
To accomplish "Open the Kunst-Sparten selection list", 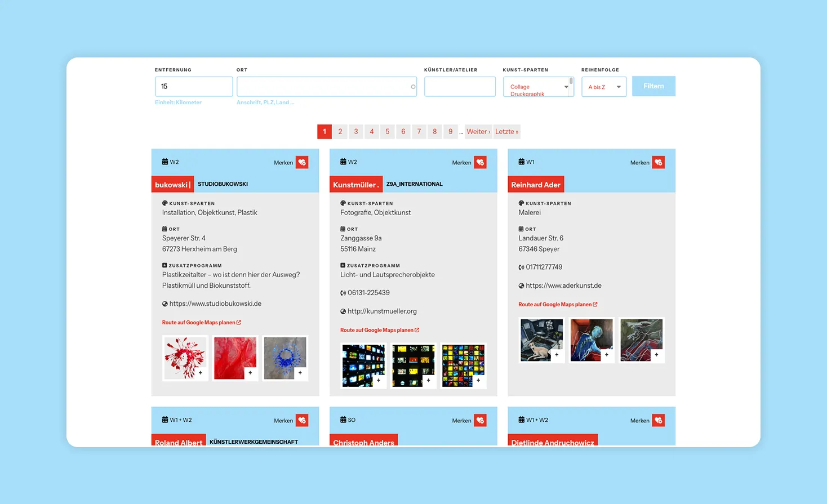I will [538, 87].
